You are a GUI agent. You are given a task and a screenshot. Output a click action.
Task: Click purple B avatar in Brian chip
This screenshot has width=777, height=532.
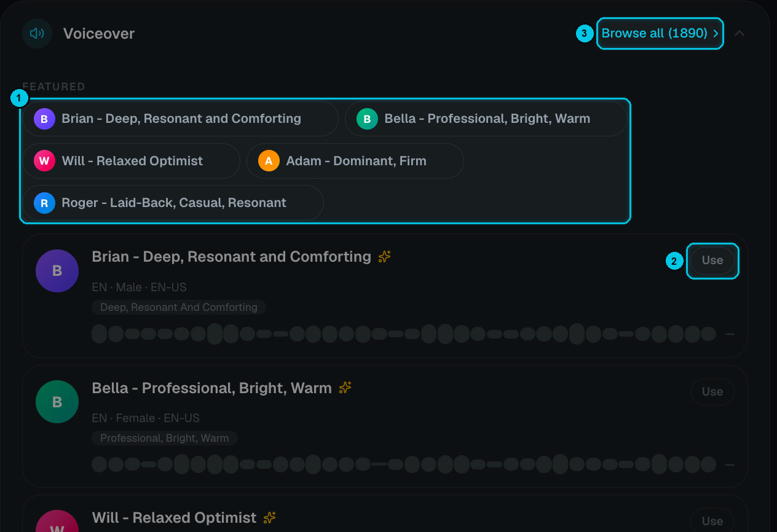(x=44, y=119)
